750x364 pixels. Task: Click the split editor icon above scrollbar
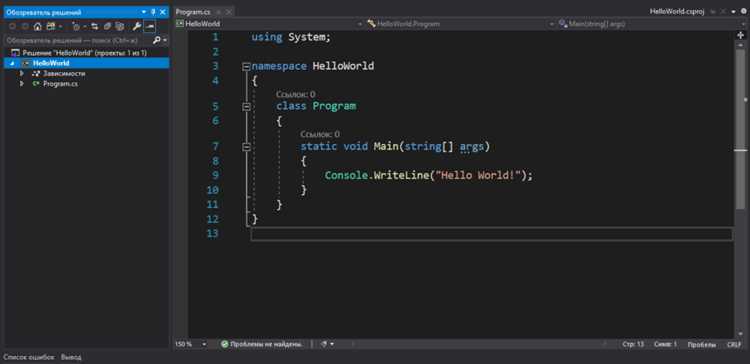click(740, 35)
